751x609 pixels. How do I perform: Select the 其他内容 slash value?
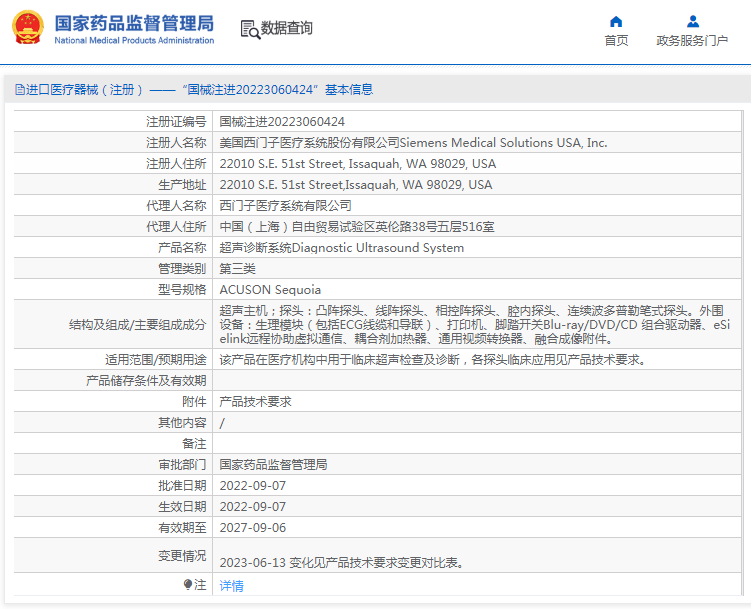coord(222,423)
